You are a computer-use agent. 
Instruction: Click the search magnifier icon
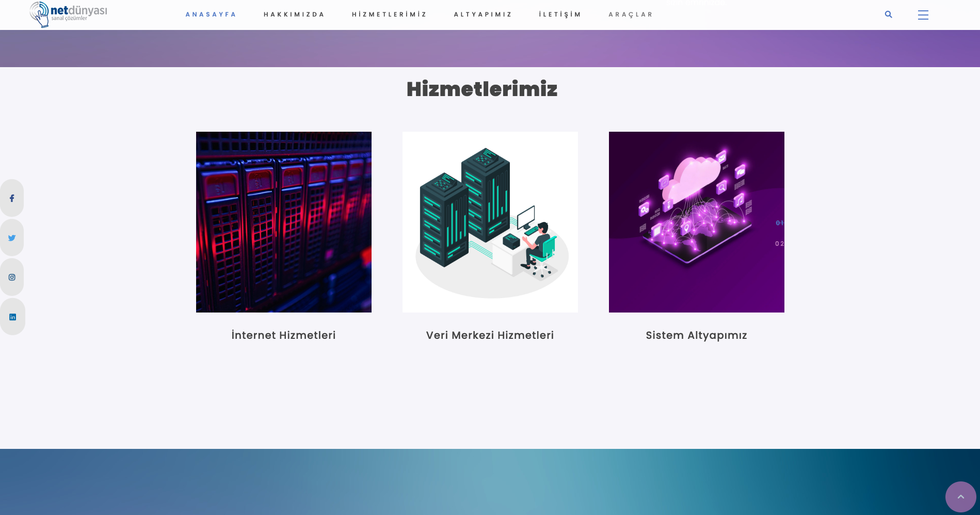coord(888,14)
